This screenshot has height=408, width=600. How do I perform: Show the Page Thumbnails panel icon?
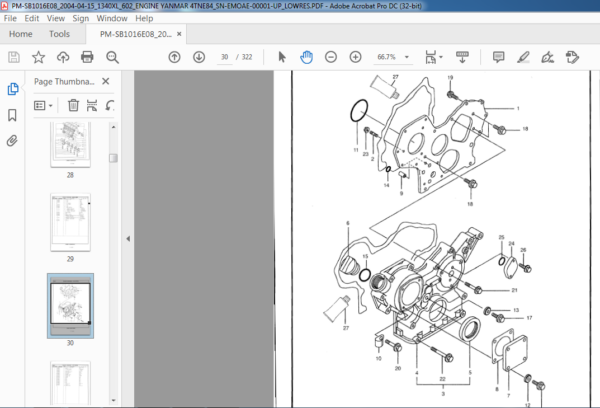coord(13,89)
